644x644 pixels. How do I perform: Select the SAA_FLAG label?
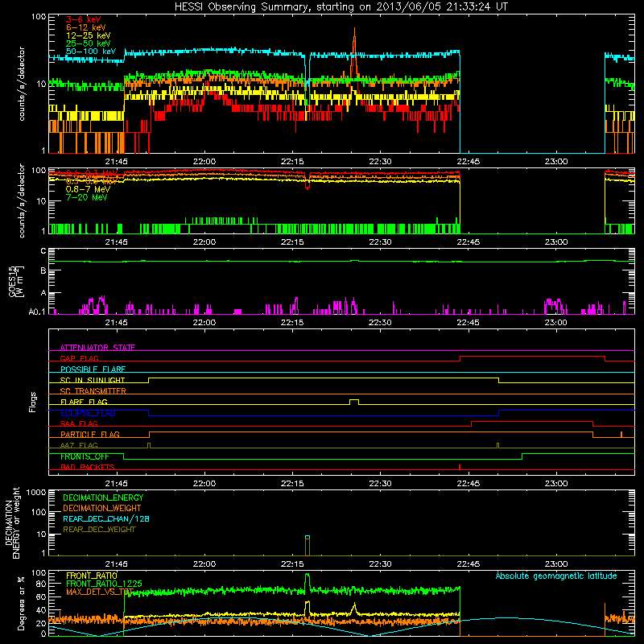pos(79,423)
